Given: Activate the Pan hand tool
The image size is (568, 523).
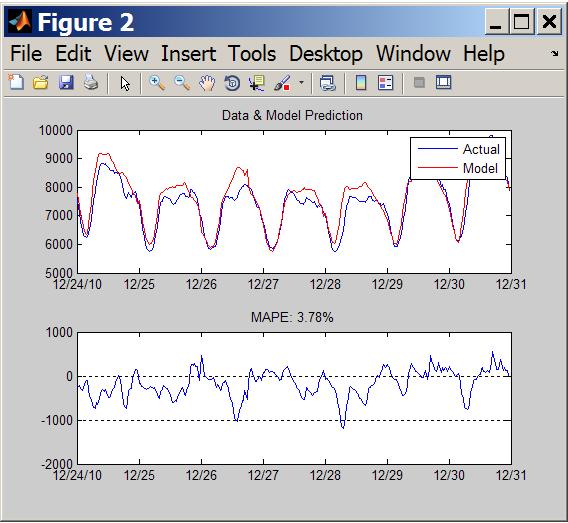Looking at the screenshot, I should pyautogui.click(x=207, y=83).
